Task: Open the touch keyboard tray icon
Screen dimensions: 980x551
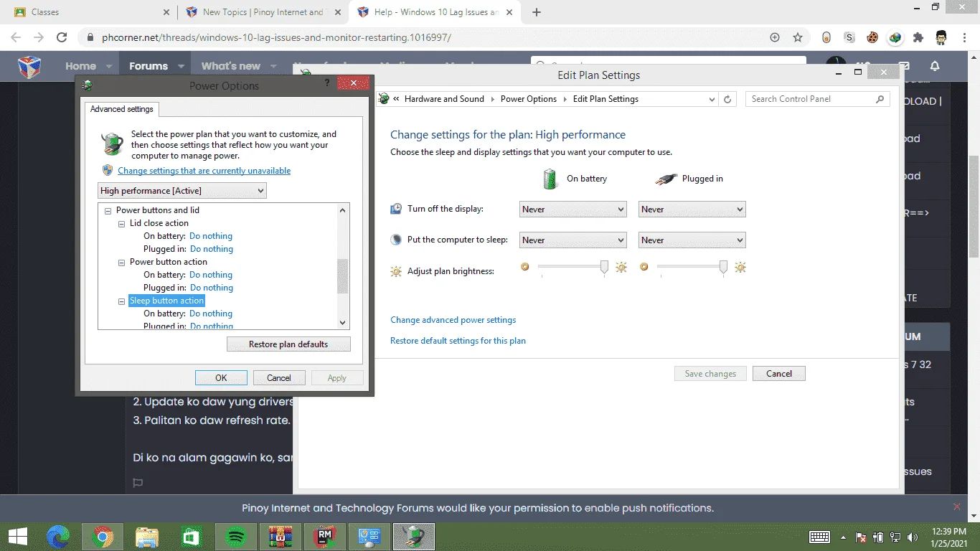Action: click(x=819, y=537)
